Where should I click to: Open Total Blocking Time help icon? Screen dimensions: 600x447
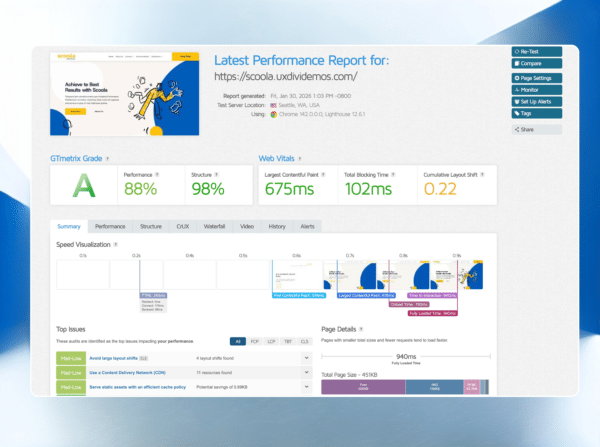click(393, 175)
